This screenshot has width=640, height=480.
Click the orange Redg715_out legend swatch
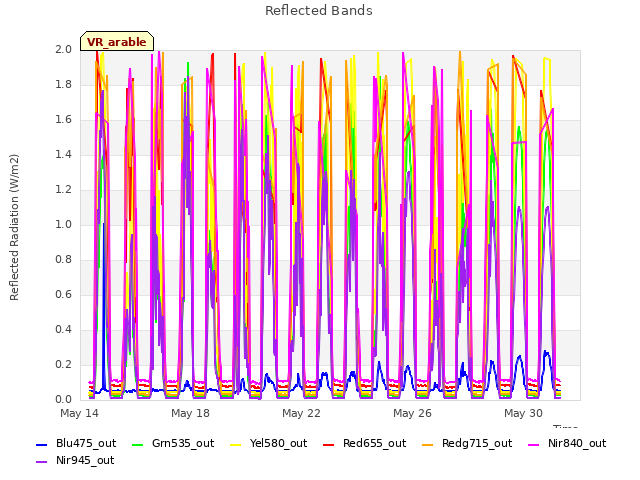[x=427, y=444]
